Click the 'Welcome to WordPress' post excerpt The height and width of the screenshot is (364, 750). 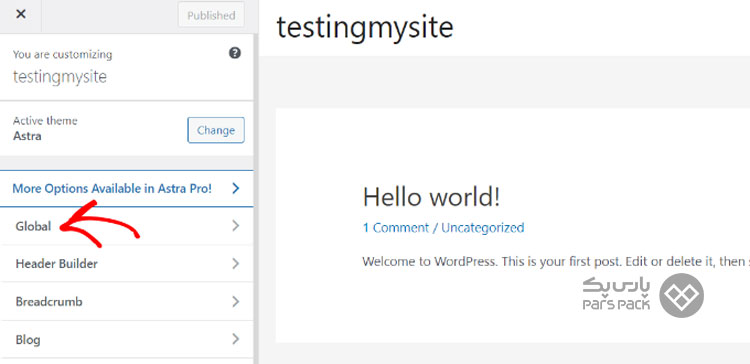556,262
